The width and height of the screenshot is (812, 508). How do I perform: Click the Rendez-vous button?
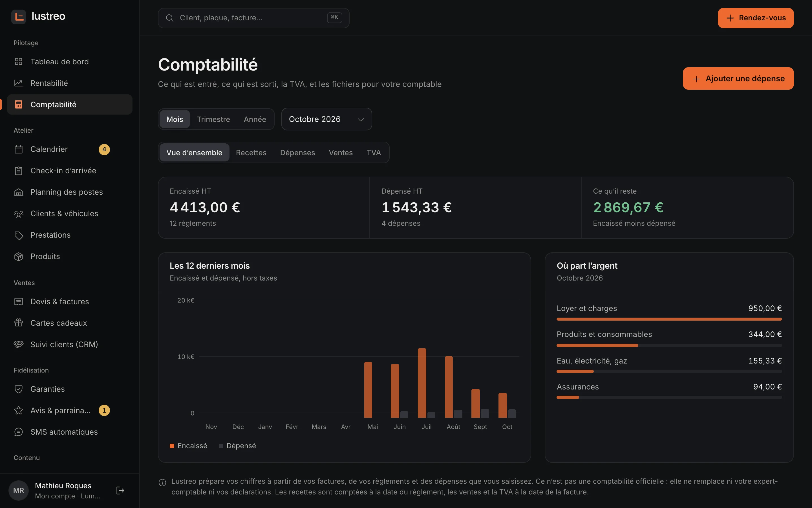click(756, 18)
